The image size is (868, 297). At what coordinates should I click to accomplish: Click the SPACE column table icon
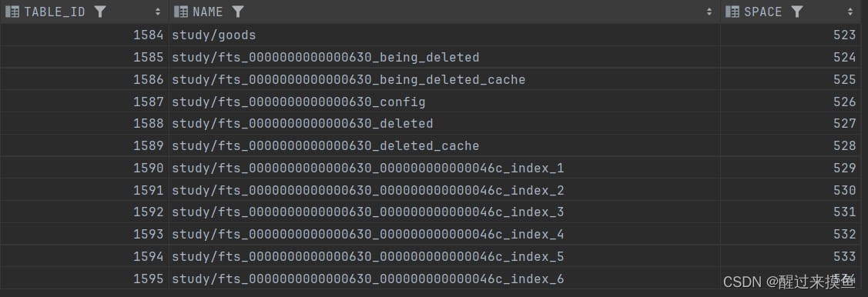(732, 12)
